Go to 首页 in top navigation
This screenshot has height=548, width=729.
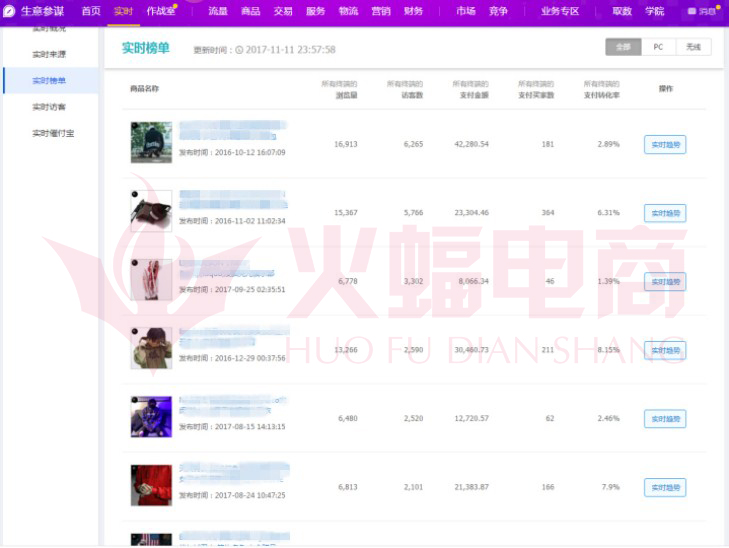(x=91, y=11)
